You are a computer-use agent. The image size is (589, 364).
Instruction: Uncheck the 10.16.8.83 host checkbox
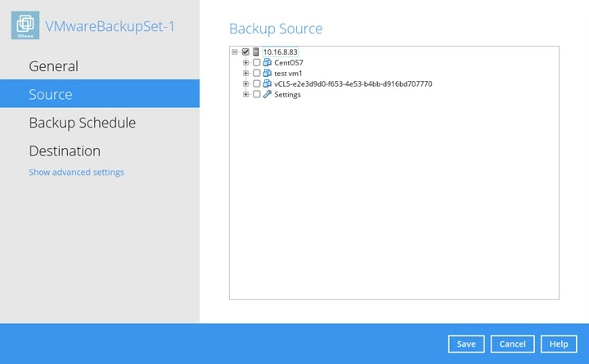click(x=245, y=52)
